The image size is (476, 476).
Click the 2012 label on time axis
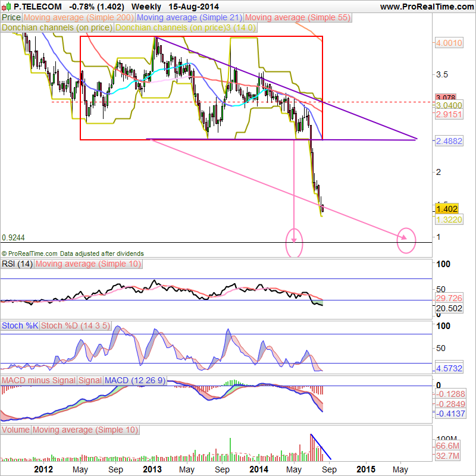(x=43, y=469)
